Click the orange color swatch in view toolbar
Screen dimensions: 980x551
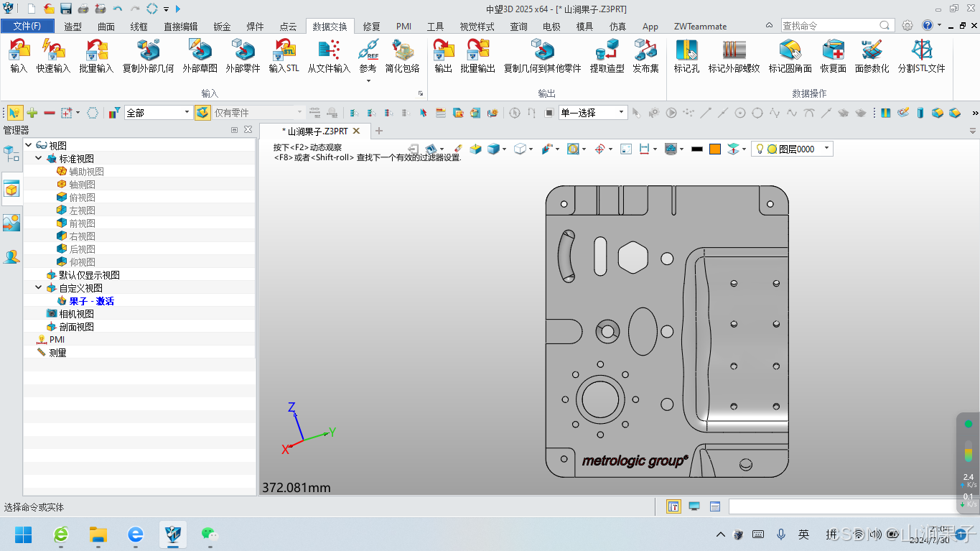click(715, 149)
